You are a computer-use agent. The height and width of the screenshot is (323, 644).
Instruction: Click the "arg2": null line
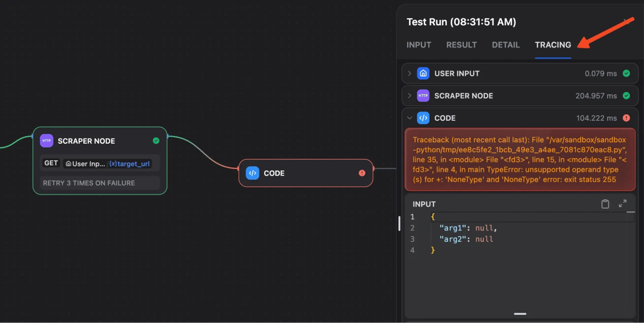(466, 239)
